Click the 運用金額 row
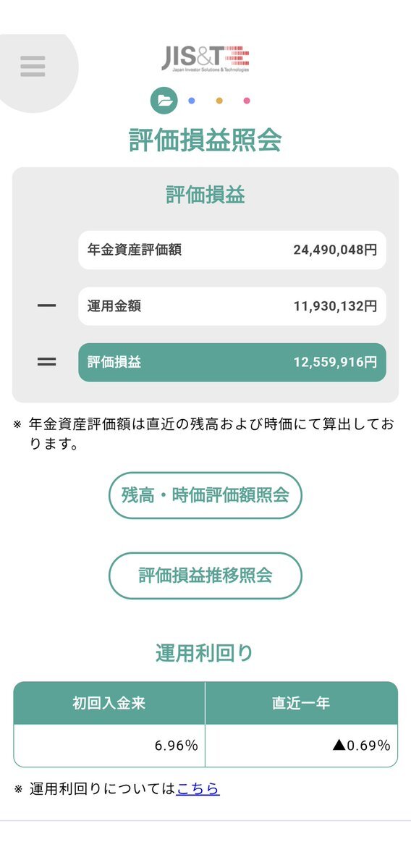The image size is (411, 868). (232, 306)
